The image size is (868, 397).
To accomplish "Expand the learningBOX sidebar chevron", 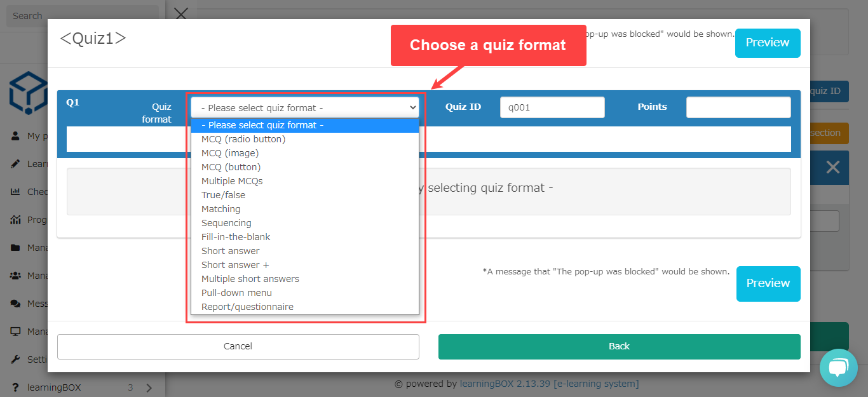I will (x=149, y=387).
